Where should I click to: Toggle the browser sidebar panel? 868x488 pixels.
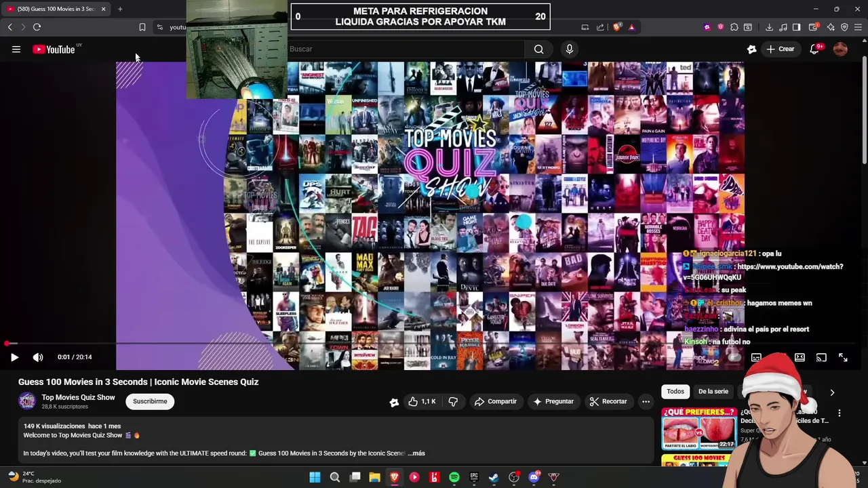(797, 27)
